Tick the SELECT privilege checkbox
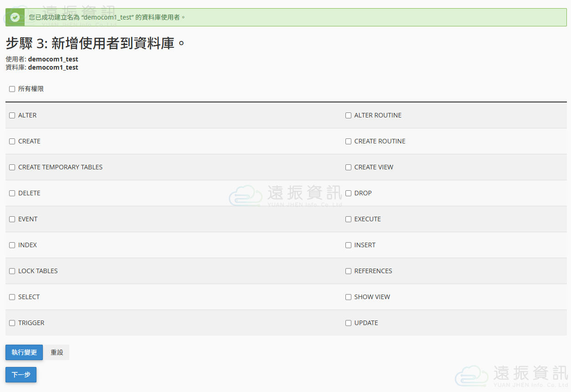Viewport: 571px width, 392px height. point(12,297)
